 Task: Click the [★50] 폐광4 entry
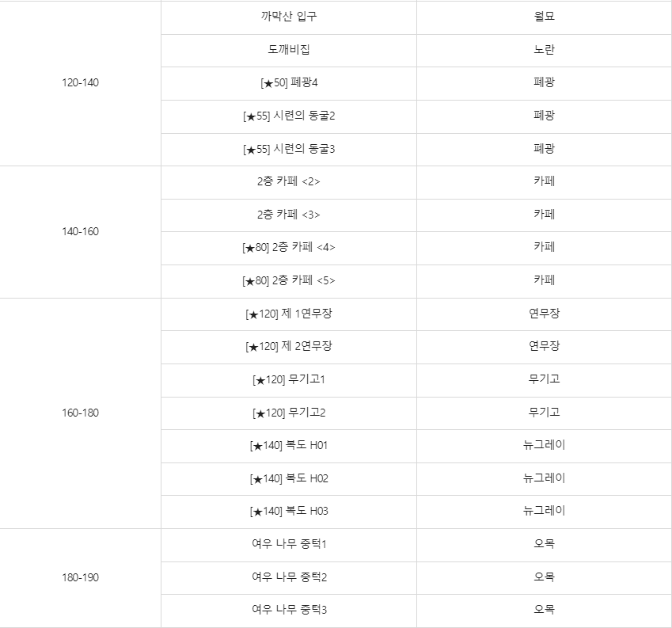tap(289, 84)
